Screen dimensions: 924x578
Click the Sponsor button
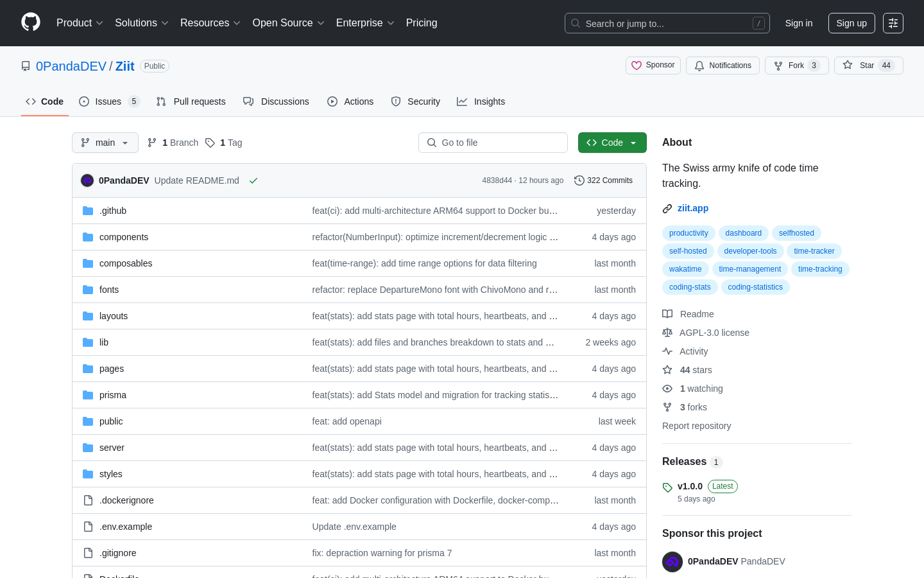[653, 66]
